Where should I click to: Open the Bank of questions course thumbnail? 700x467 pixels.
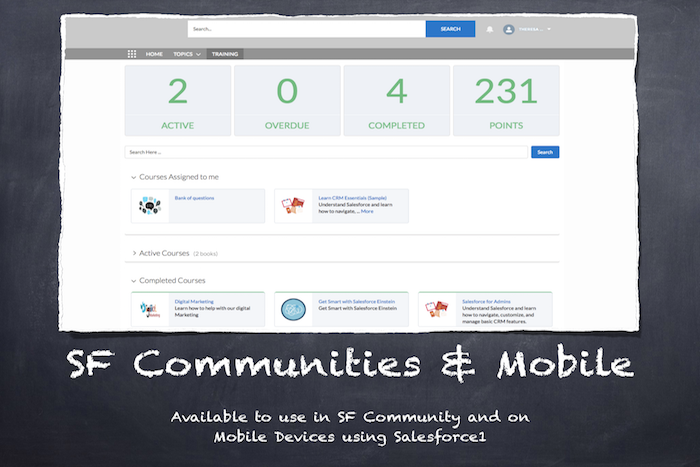click(151, 205)
